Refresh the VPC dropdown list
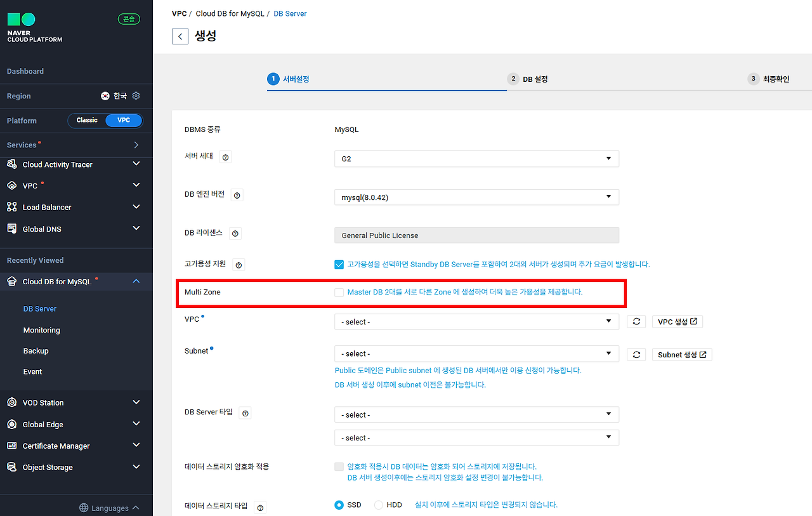The image size is (812, 516). coord(636,321)
